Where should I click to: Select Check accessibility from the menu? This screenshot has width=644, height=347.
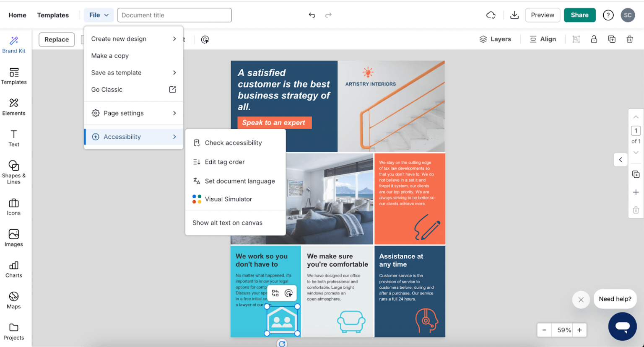tap(233, 142)
